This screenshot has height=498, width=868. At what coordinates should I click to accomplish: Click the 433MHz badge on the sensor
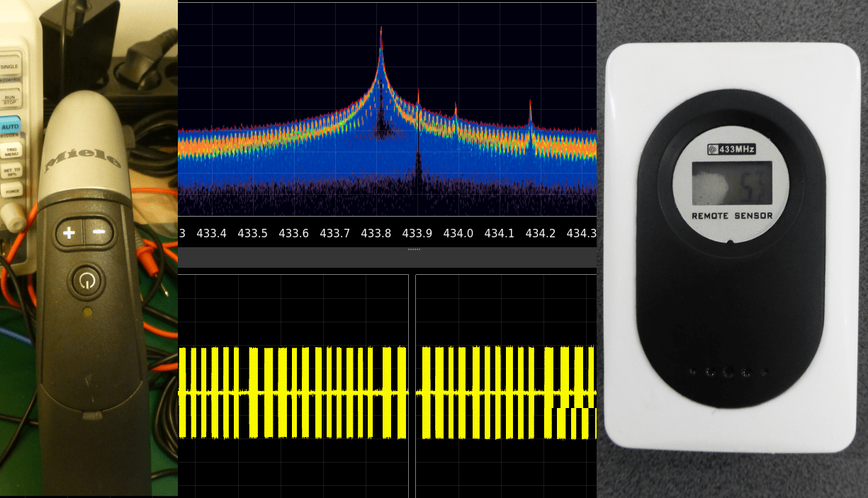click(x=731, y=149)
